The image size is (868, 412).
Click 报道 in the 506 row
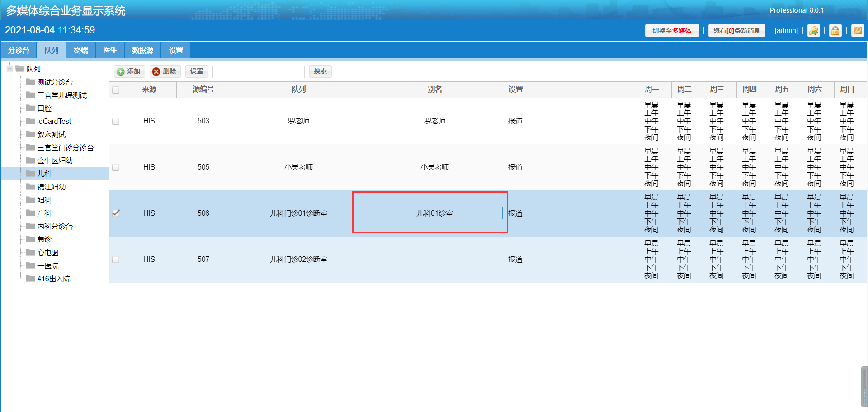tap(515, 213)
